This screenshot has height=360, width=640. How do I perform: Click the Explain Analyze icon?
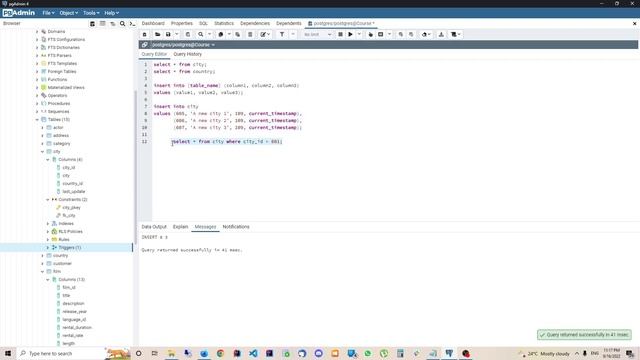(x=380, y=35)
